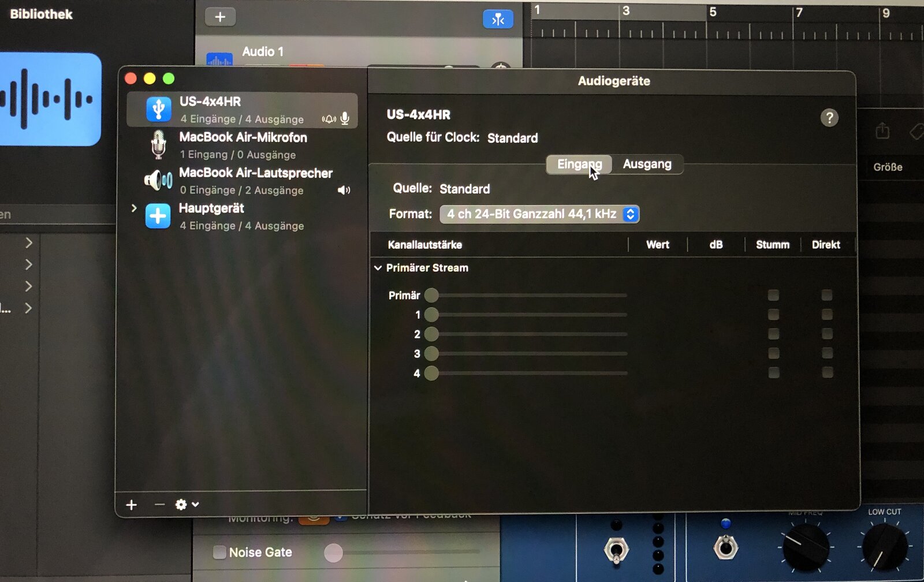Click the alert sound indicator for US-4x4HR
This screenshot has height=582, width=924.
point(329,119)
